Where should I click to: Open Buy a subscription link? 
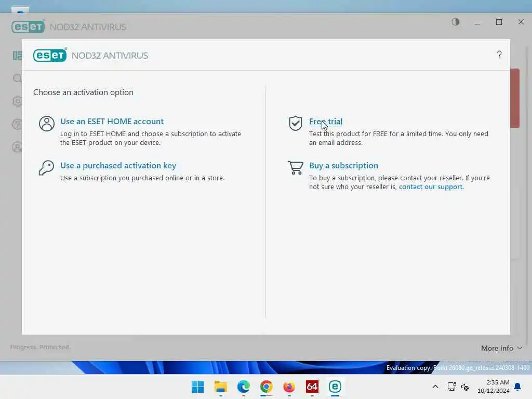pos(343,166)
